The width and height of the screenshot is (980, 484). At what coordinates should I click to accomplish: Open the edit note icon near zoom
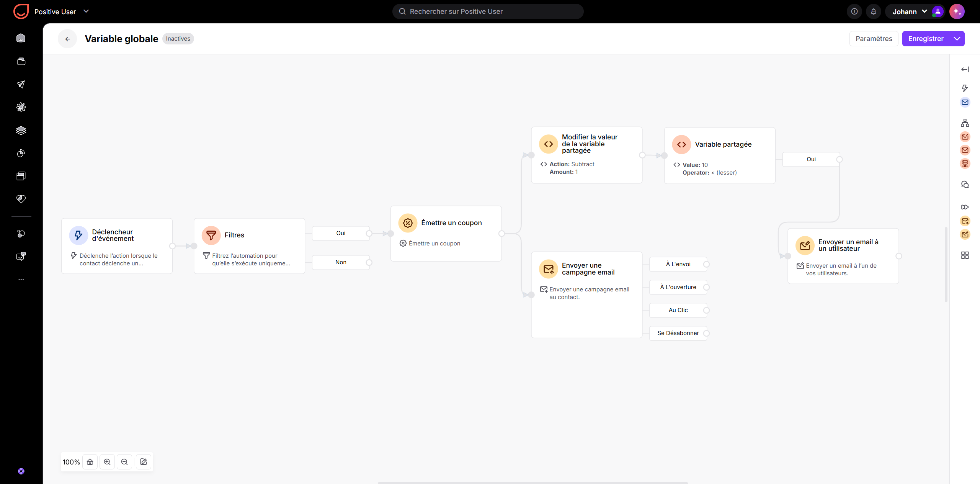(x=144, y=462)
